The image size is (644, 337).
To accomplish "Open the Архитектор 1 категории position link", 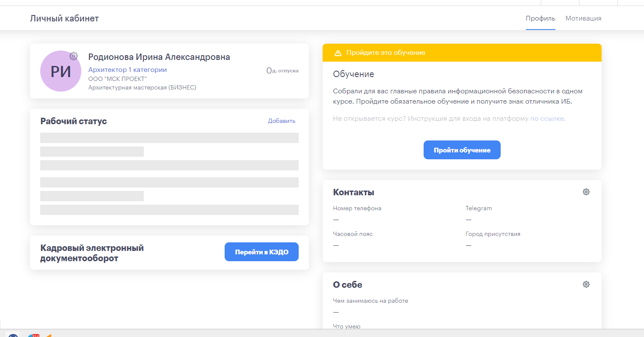I will 128,70.
